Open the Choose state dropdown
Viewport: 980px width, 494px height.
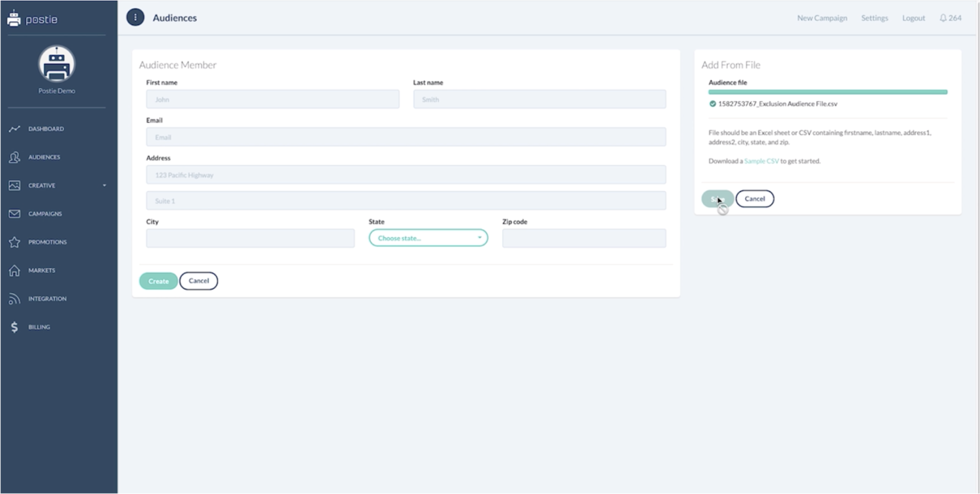[428, 238]
